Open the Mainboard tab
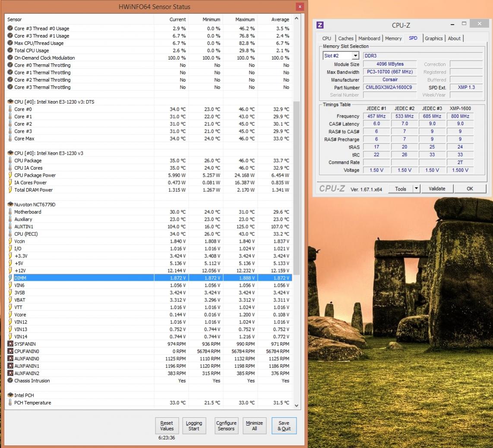Viewport: 493px width, 448px height. click(369, 38)
